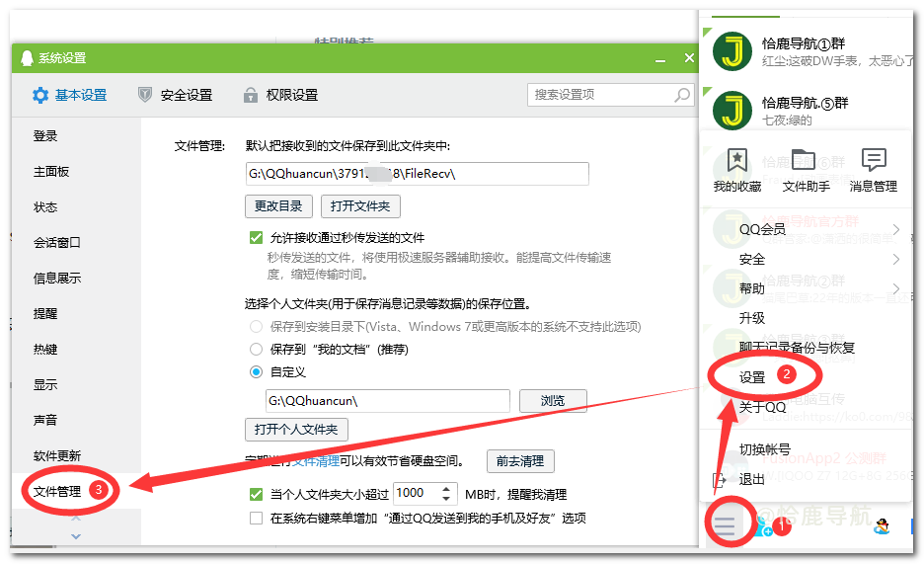924x564 pixels.
Task: Click the 前去清理 button
Action: [x=520, y=461]
